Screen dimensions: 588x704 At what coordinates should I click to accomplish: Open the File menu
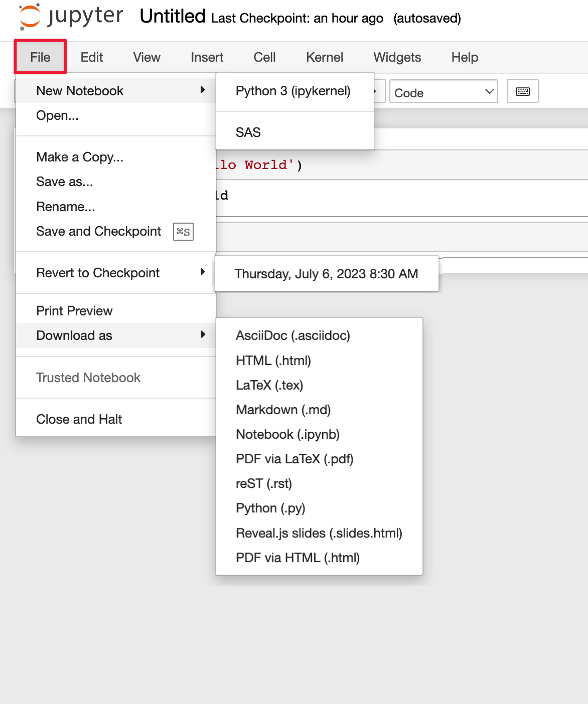[40, 57]
